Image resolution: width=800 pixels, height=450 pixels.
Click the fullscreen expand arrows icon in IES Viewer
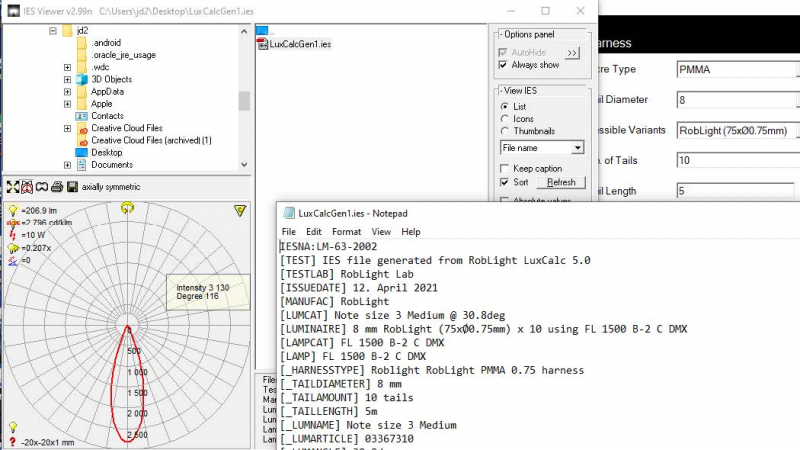12,187
